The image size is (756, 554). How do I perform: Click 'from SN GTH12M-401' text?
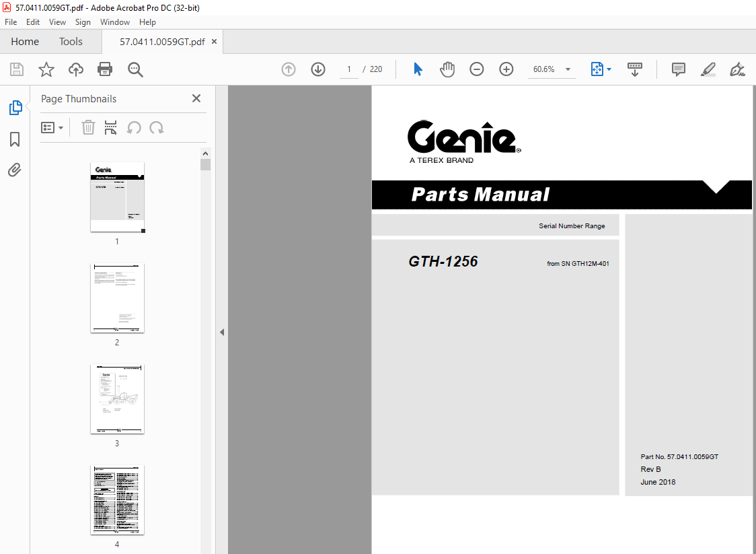(x=578, y=263)
